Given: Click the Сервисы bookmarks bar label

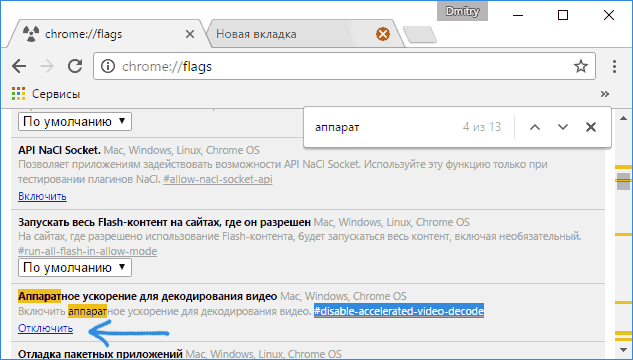Looking at the screenshot, I should coord(56,94).
